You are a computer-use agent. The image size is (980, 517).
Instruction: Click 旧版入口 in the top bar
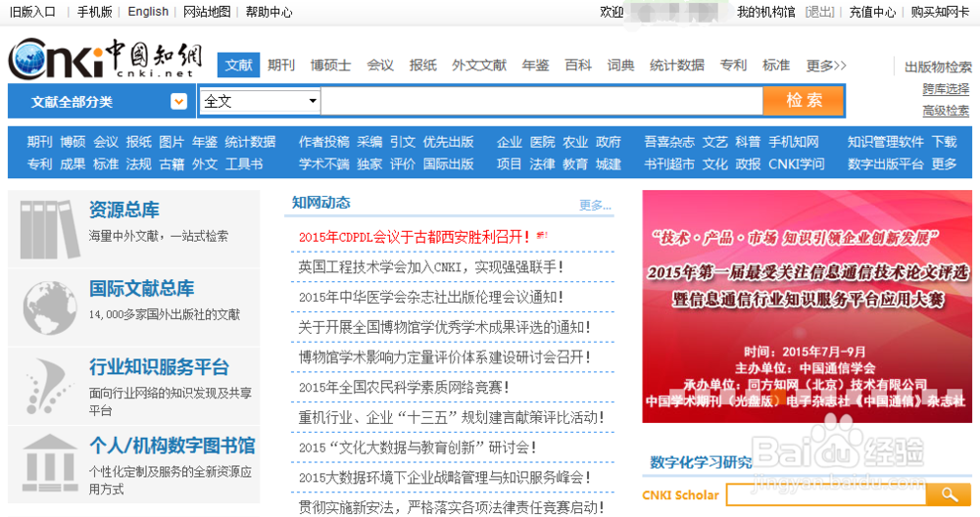click(32, 12)
